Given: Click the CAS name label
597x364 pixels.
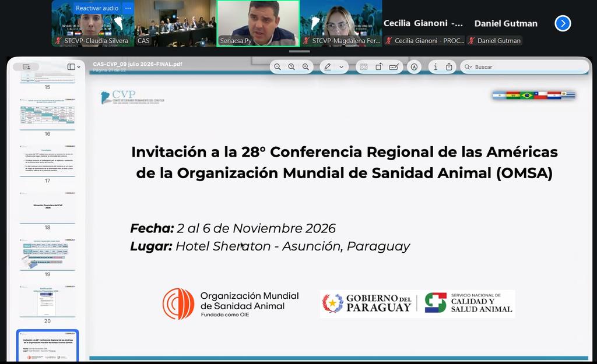Looking at the screenshot, I should pos(143,41).
